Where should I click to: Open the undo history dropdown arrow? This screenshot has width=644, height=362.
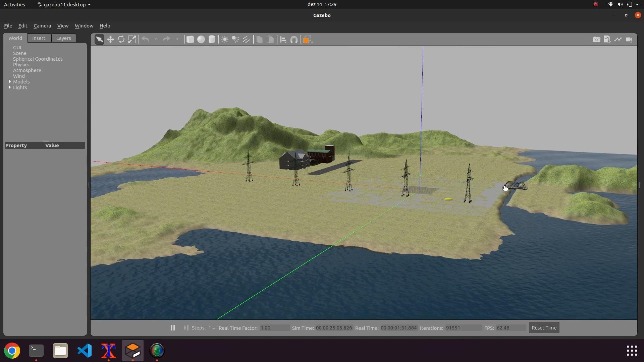156,40
